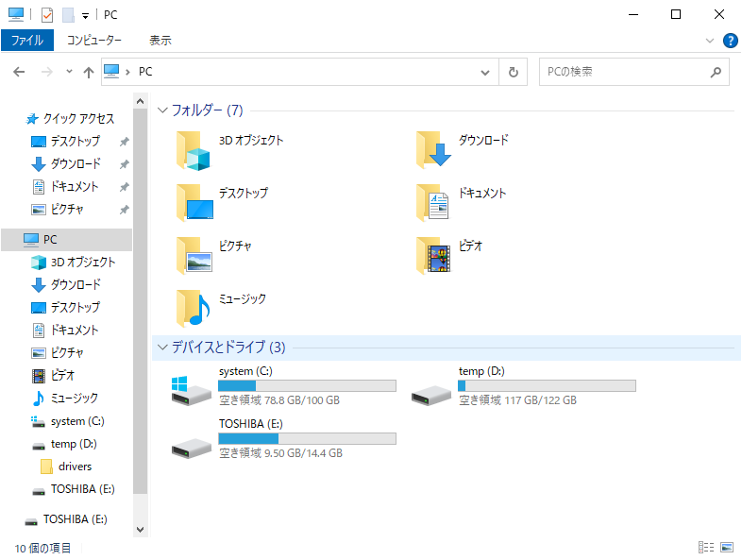Select ビデオ in navigation pane
This screenshot has width=742, height=560.
pyautogui.click(x=53, y=376)
